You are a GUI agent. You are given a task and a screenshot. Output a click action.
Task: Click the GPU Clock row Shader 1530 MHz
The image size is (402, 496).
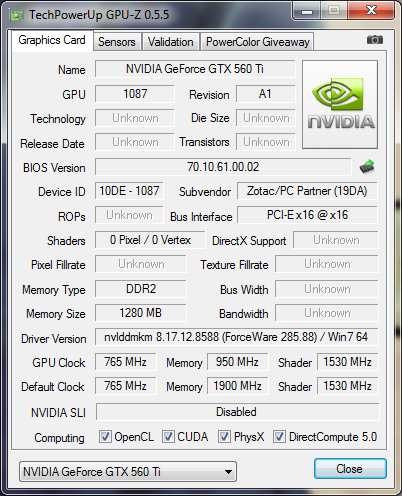348,362
